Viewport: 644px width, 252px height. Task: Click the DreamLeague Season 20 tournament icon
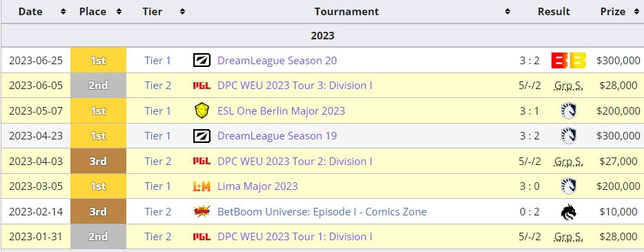pyautogui.click(x=202, y=61)
